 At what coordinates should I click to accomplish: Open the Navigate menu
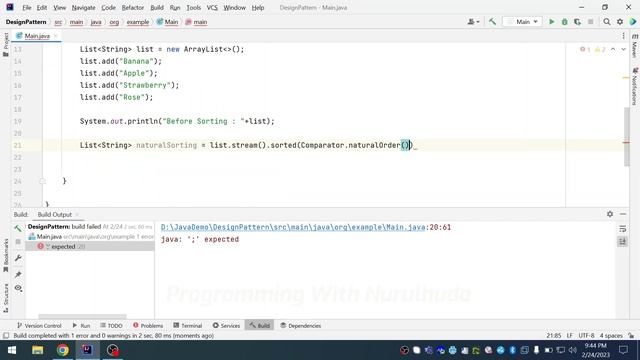(83, 7)
